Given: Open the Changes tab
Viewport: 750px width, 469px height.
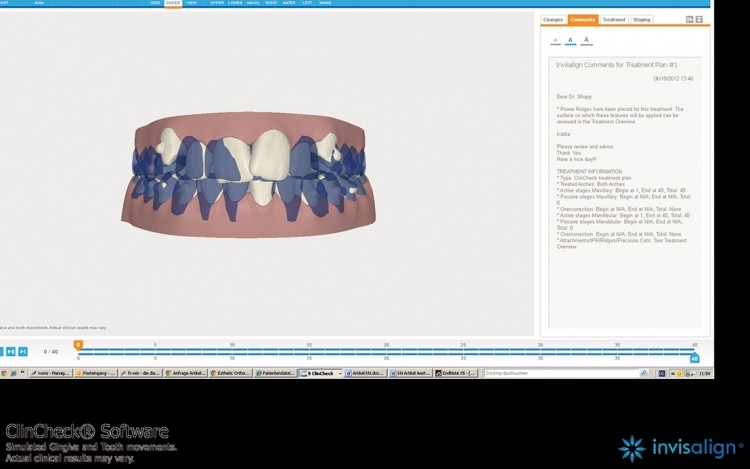Looking at the screenshot, I should click(553, 20).
